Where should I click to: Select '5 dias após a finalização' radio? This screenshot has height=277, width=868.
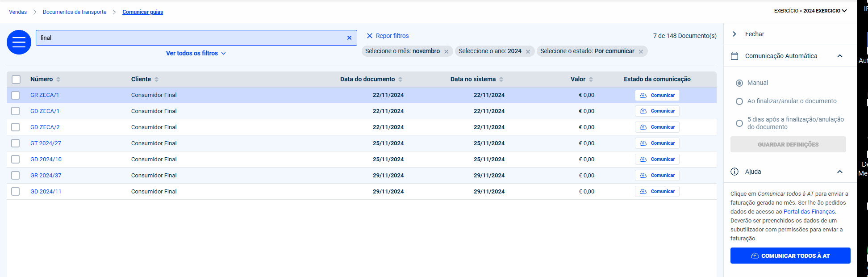click(x=739, y=123)
